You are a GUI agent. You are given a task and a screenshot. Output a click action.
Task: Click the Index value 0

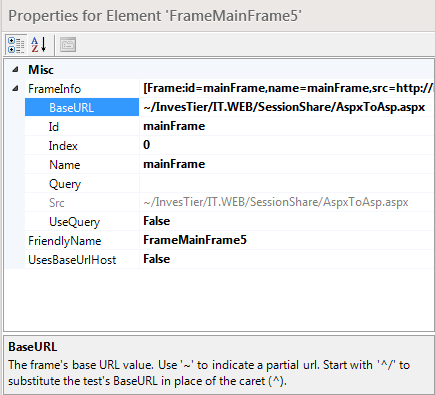click(147, 145)
